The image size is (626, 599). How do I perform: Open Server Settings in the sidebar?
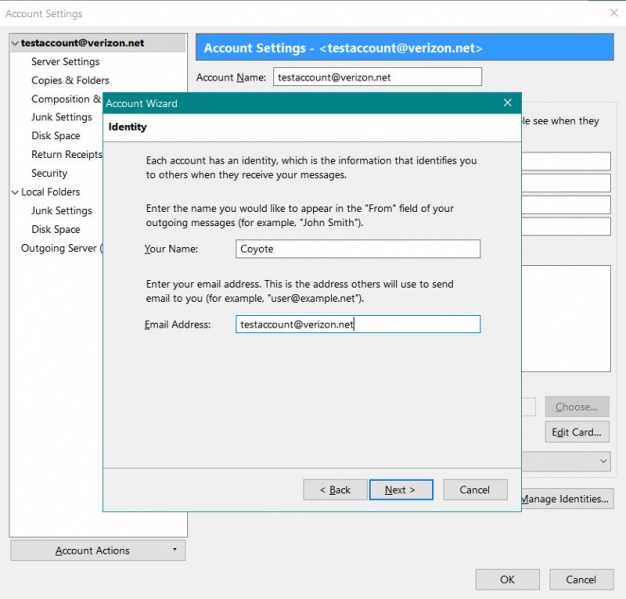65,61
